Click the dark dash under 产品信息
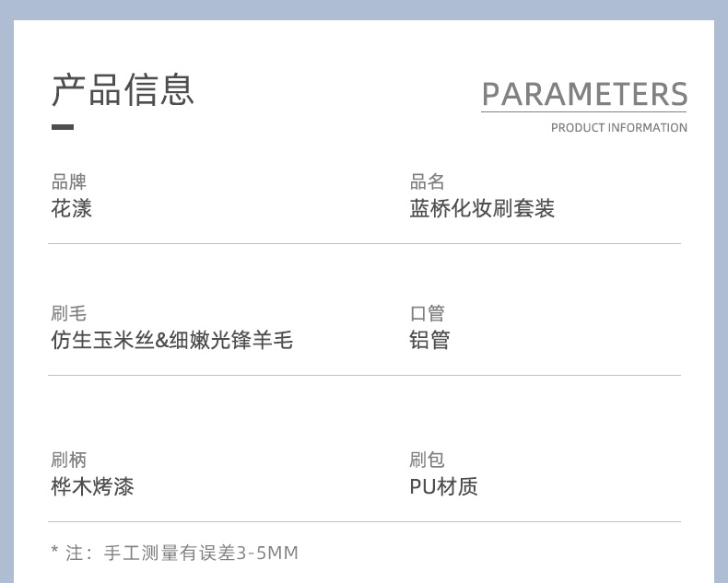Viewport: 728px width, 583px height. click(x=63, y=127)
